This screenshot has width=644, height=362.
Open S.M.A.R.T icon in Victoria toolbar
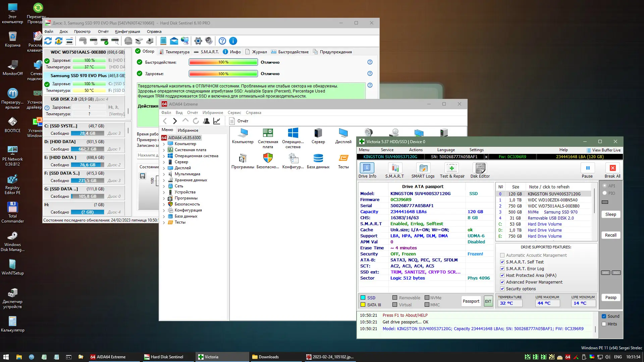(x=394, y=168)
